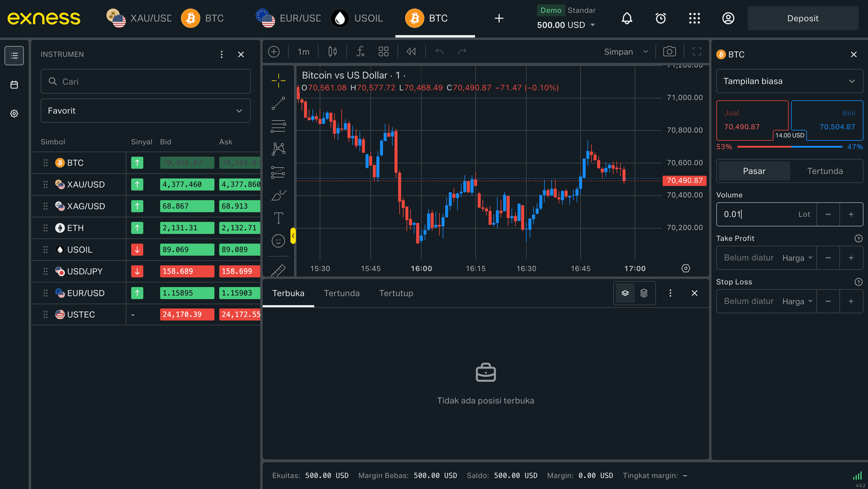Screen dimensions: 868x489
Task: Open the indicators fx menu
Action: pyautogui.click(x=360, y=52)
